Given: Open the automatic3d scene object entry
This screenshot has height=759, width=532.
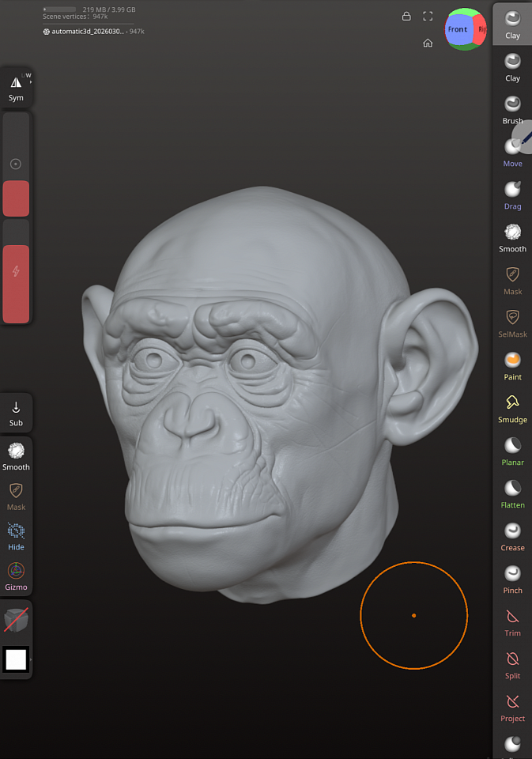Looking at the screenshot, I should [93, 32].
